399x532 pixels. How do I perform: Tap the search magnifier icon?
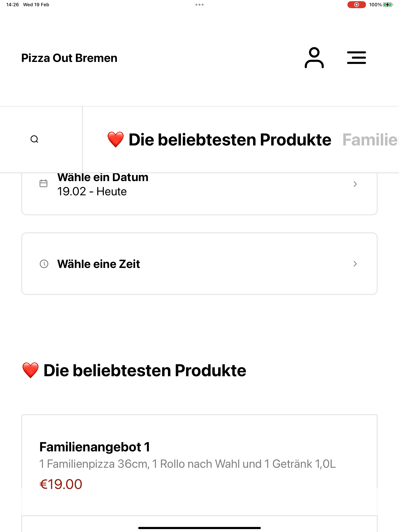tap(34, 139)
